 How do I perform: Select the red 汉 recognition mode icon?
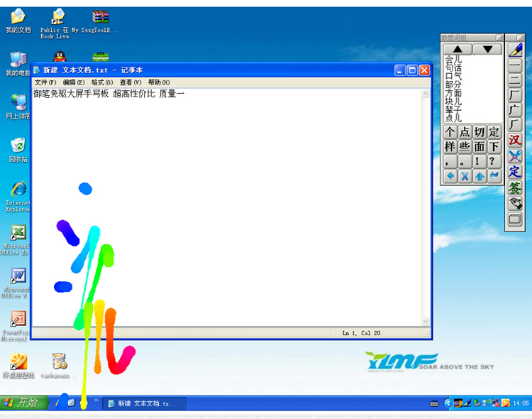[x=515, y=140]
